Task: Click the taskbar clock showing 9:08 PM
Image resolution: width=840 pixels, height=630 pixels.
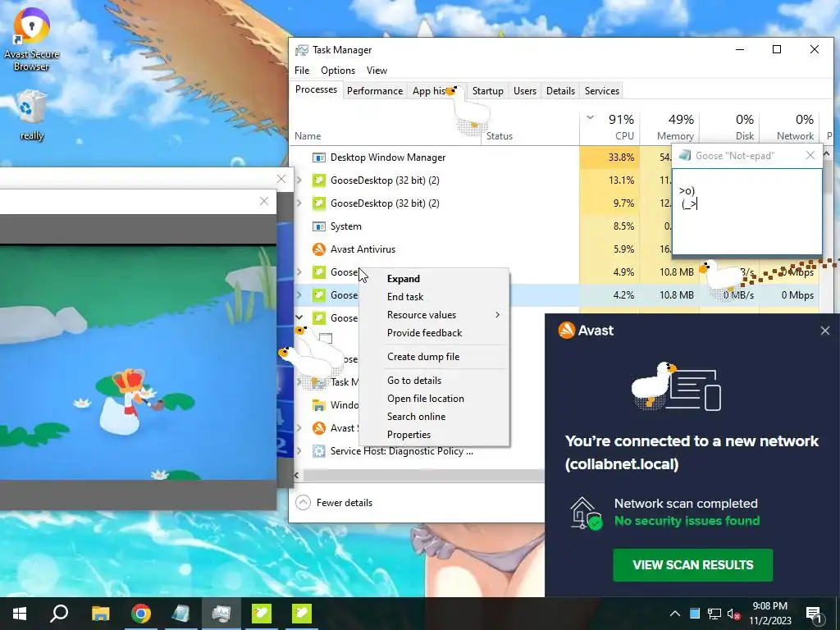Action: (x=769, y=614)
